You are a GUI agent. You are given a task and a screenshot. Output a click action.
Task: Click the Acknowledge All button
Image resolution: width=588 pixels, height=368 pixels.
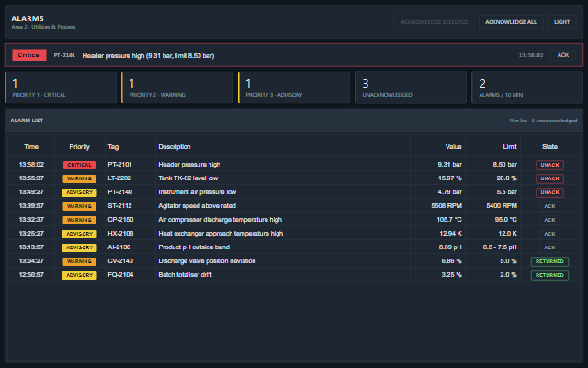click(x=511, y=22)
